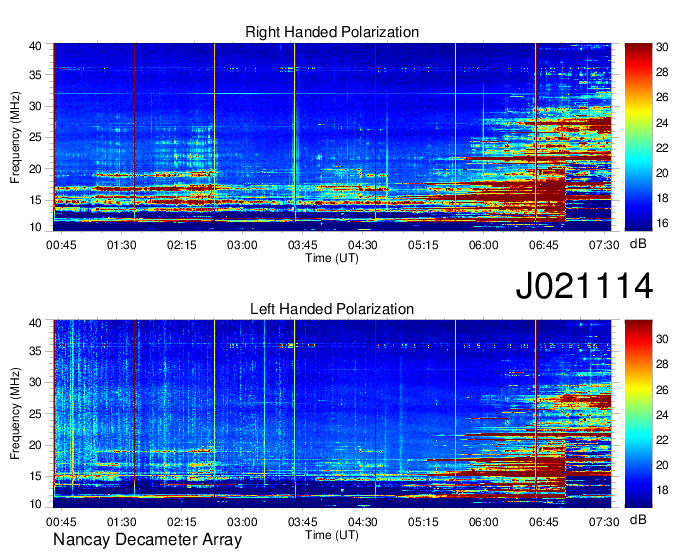Click the "24" value on the Right Handed color bar
Viewport: 680px width, 552px height.
click(x=662, y=123)
